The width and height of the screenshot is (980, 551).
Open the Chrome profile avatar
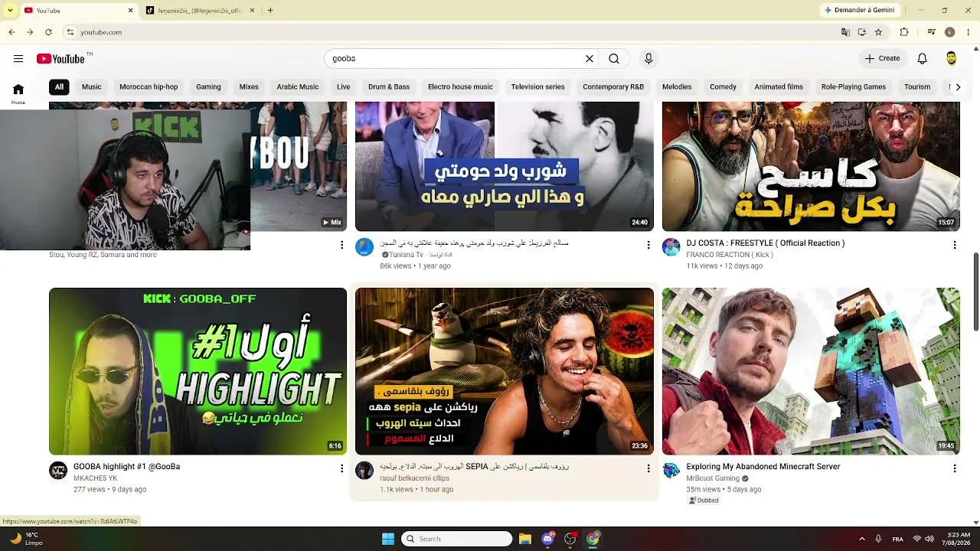point(949,32)
